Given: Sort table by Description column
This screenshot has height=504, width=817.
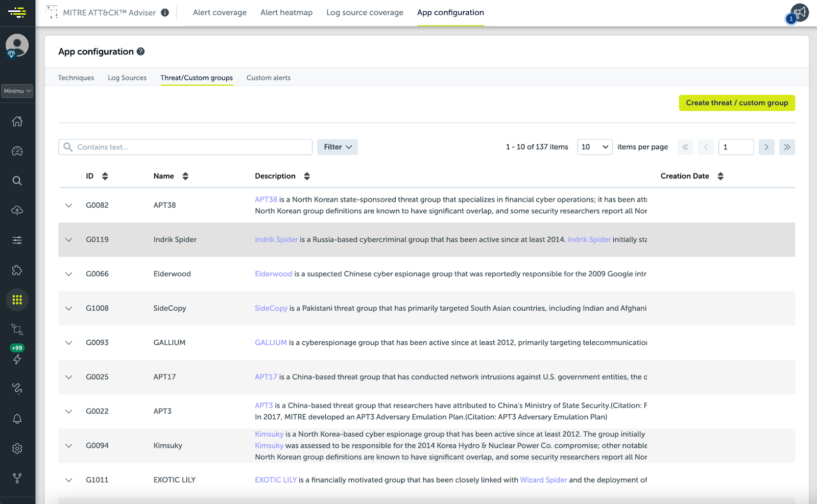Looking at the screenshot, I should pos(307,176).
